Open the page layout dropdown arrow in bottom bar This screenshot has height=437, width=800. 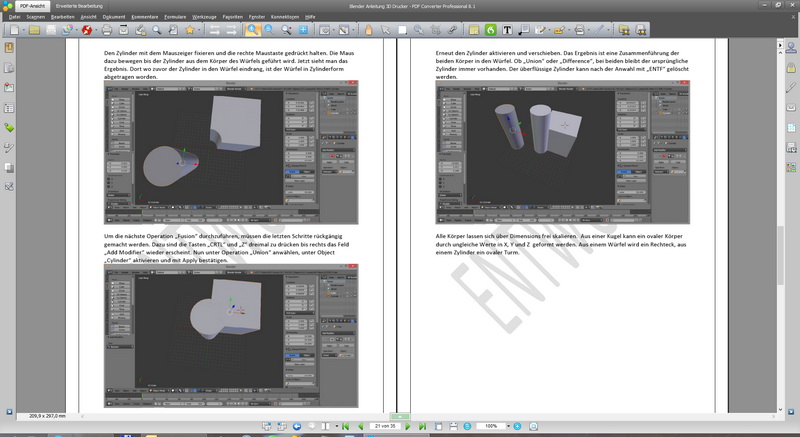click(337, 426)
